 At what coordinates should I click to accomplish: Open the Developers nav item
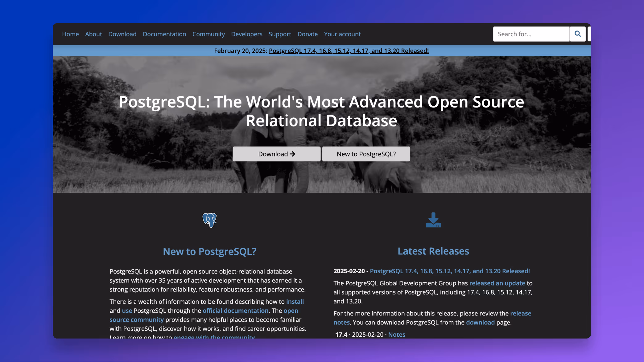click(x=247, y=34)
